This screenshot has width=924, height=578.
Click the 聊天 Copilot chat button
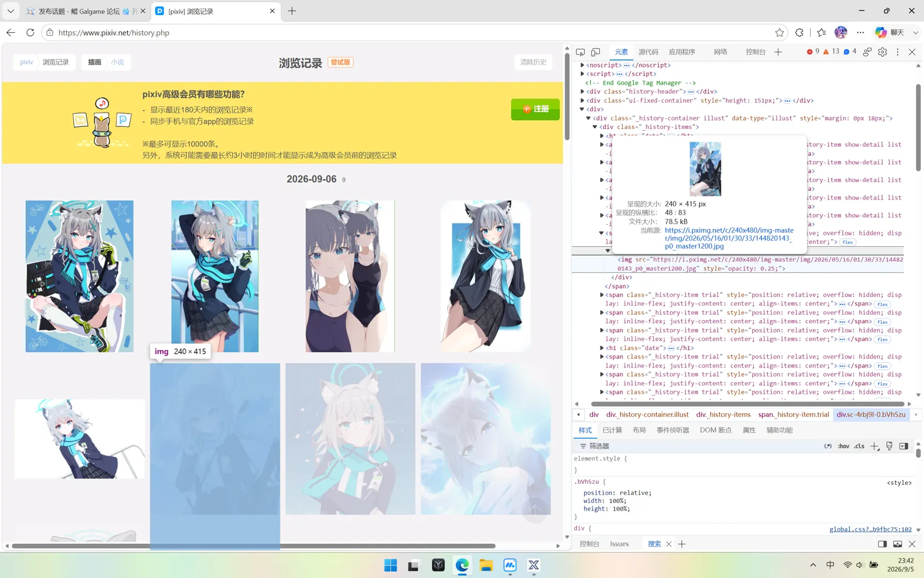[890, 33]
